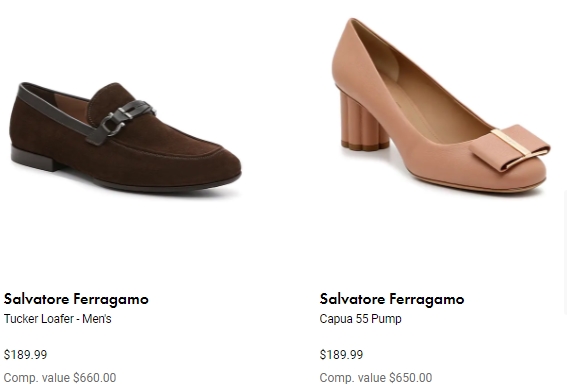Image resolution: width=567 pixels, height=392 pixels.
Task: Click the rounded suede toe of the loafer
Action: click(210, 163)
